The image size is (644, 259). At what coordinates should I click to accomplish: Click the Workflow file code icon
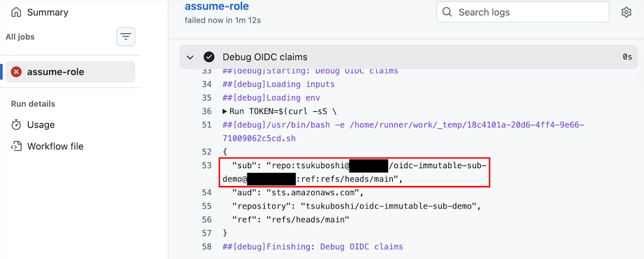tap(17, 146)
